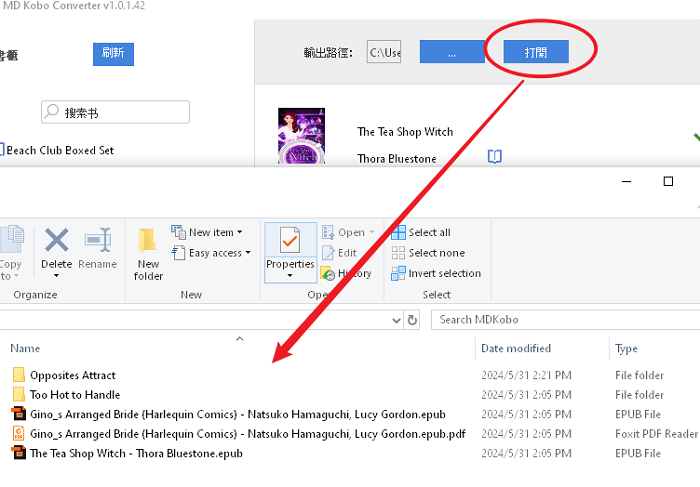Expand the address bar history dropdown
This screenshot has height=487, width=700.
[396, 320]
